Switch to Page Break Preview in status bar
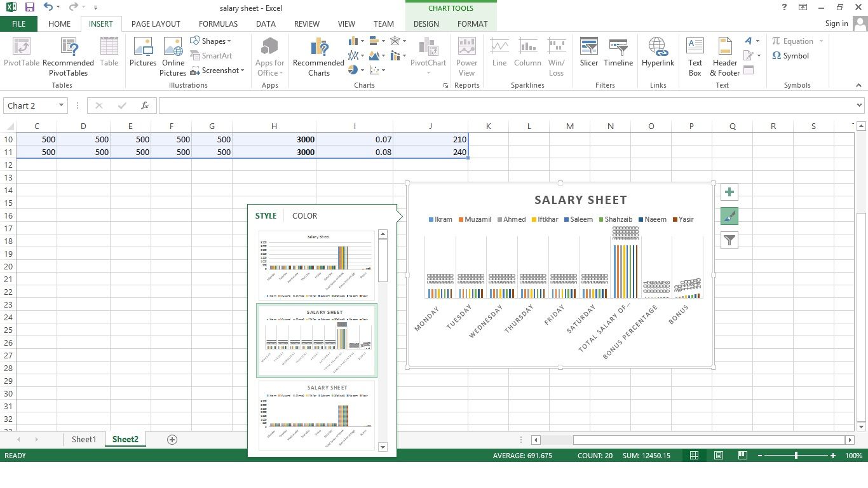 click(x=742, y=456)
